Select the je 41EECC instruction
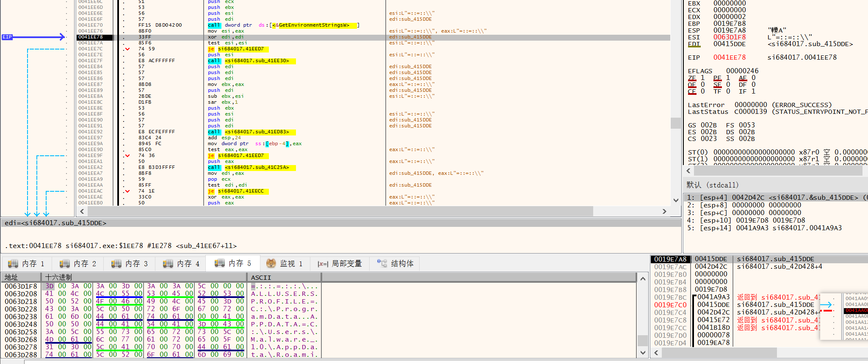 coord(373,191)
